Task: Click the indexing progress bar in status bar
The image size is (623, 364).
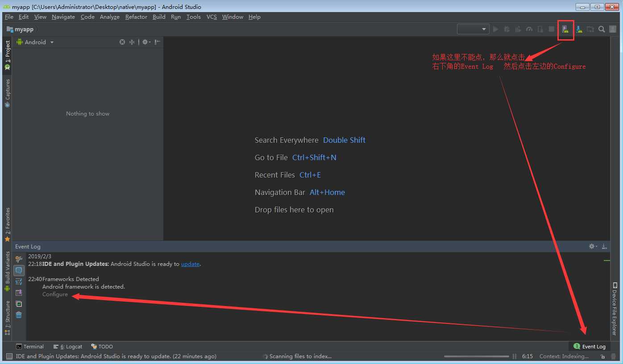Action: click(477, 356)
